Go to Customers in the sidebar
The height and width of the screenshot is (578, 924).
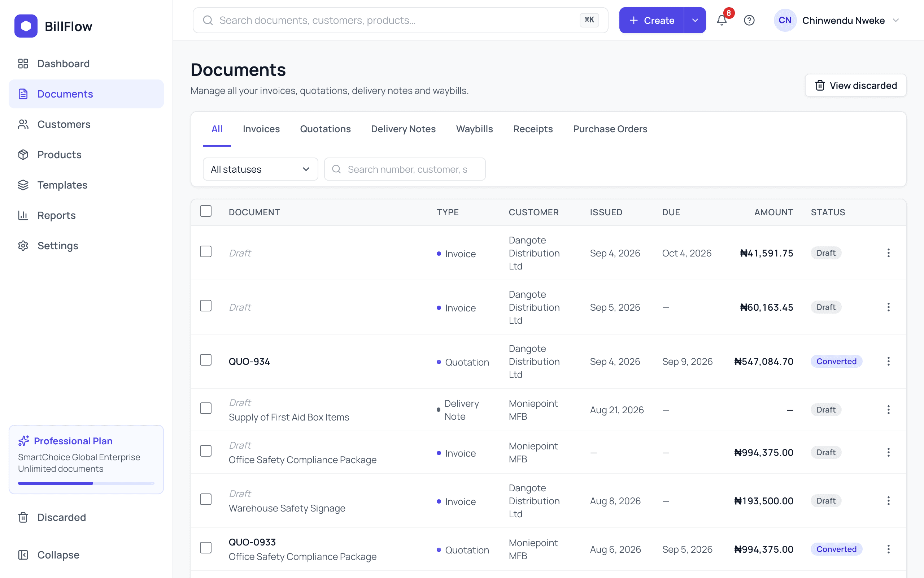[x=86, y=124]
